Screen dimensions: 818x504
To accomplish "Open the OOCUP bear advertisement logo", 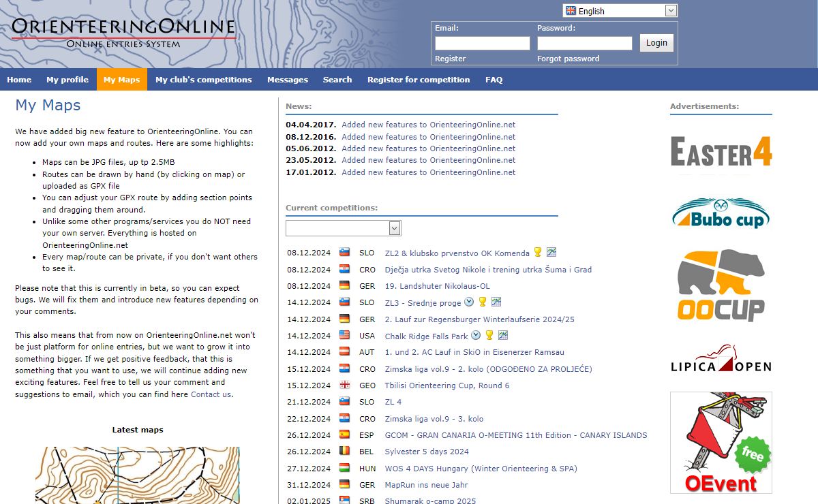I will tap(721, 285).
